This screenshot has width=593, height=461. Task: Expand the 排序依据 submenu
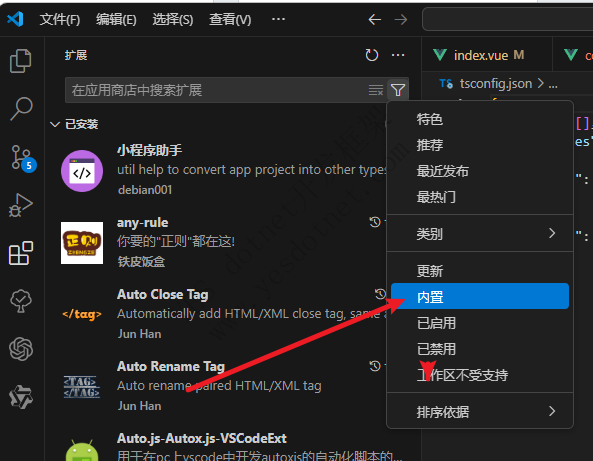pyautogui.click(x=480, y=411)
